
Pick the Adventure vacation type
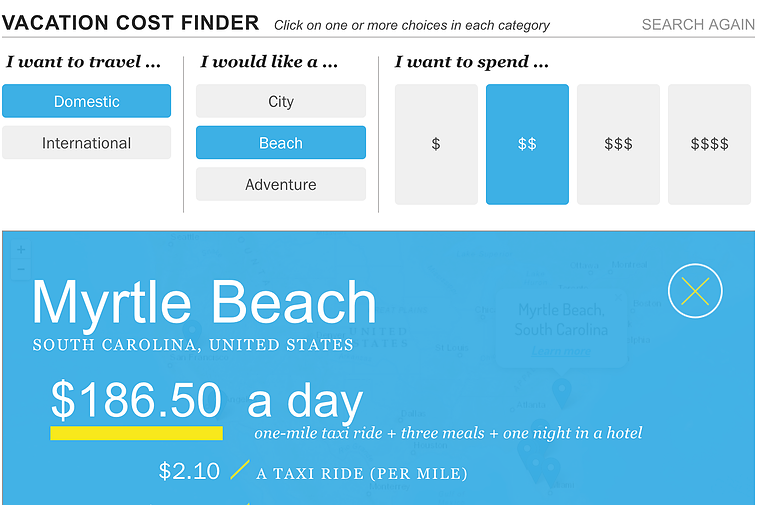pyautogui.click(x=281, y=184)
